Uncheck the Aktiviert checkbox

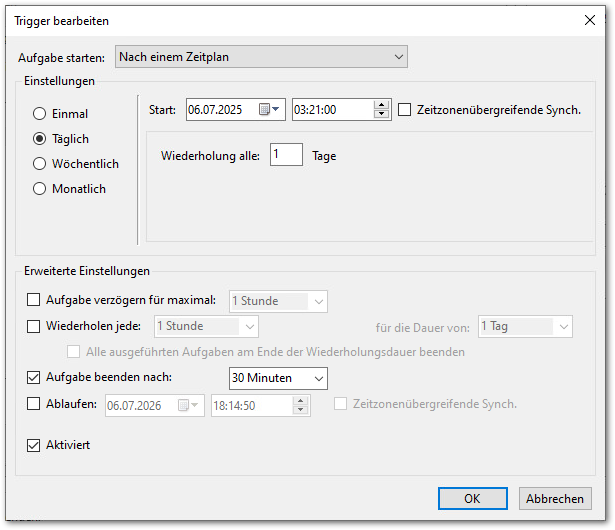[x=34, y=445]
